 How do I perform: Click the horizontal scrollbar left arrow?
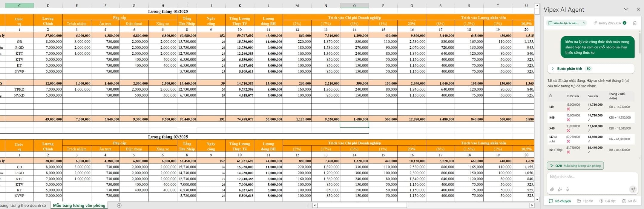pyautogui.click(x=314, y=205)
